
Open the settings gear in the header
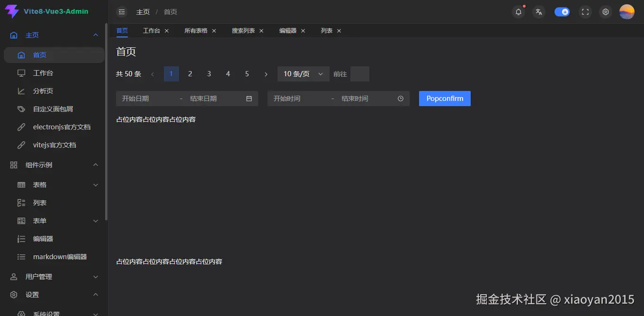pyautogui.click(x=605, y=12)
